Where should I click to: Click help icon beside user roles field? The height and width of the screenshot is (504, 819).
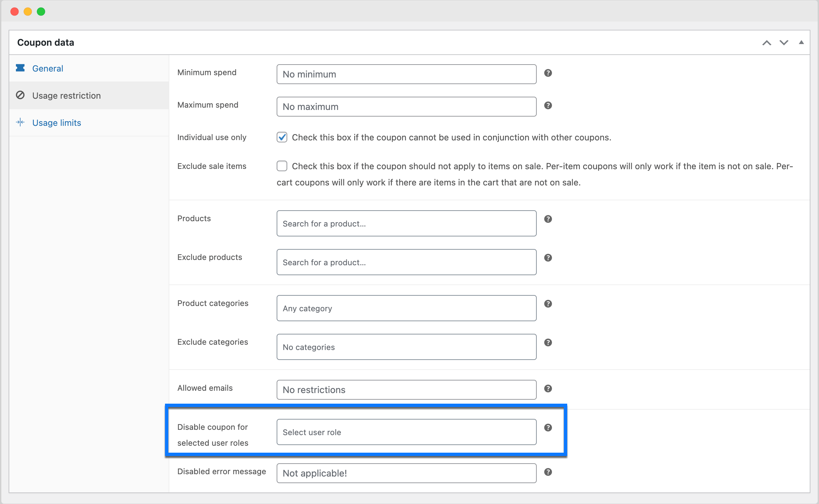[x=548, y=428]
